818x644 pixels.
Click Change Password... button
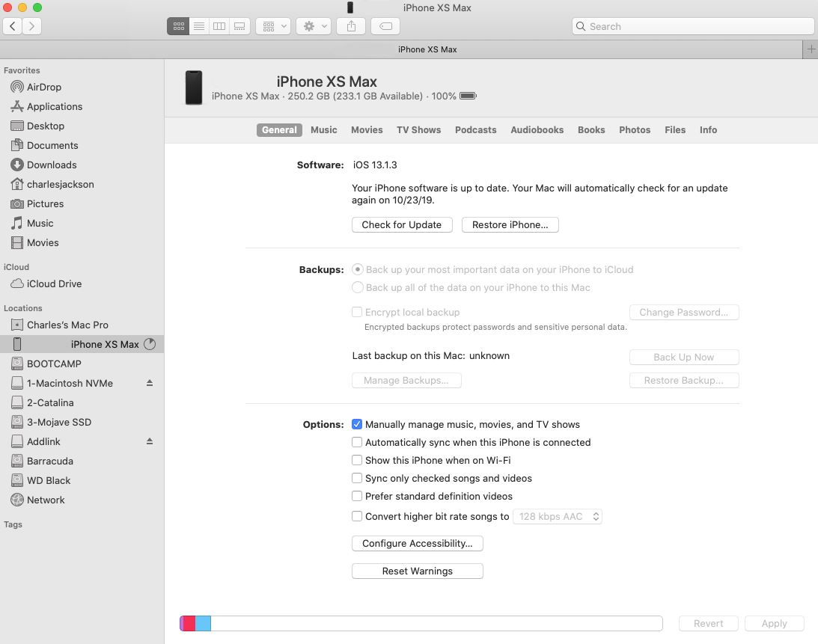coord(684,313)
